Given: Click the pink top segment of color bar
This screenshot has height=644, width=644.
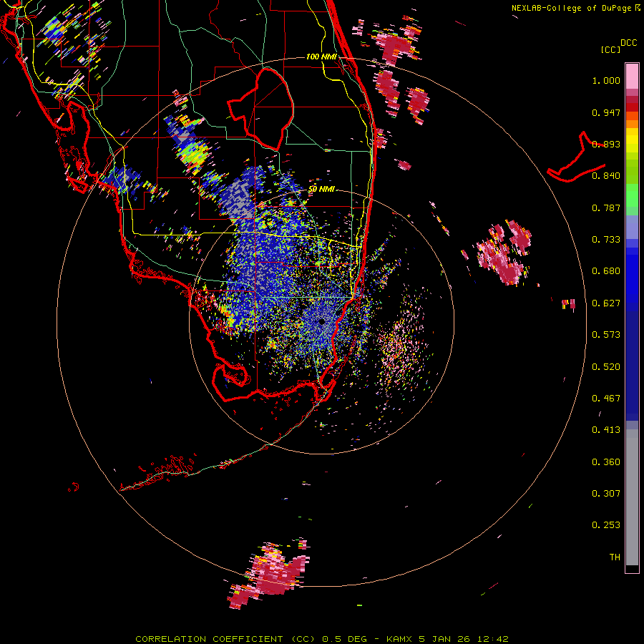Looking at the screenshot, I should (x=632, y=76).
